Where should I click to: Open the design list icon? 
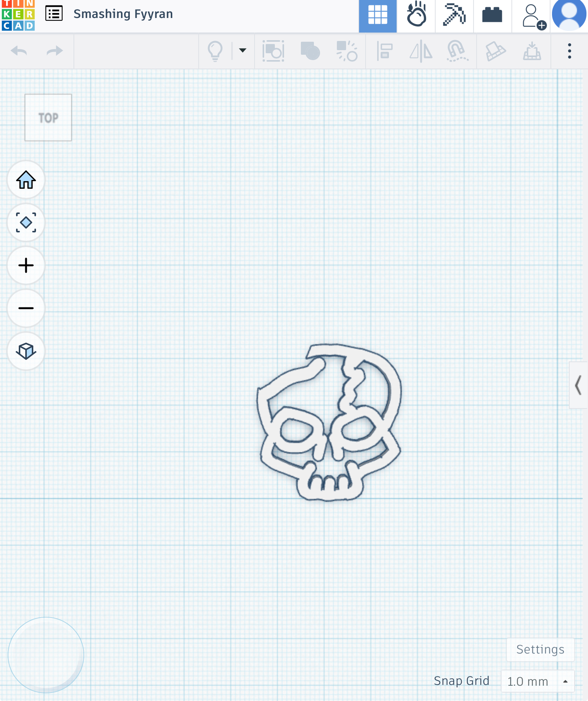coord(54,14)
